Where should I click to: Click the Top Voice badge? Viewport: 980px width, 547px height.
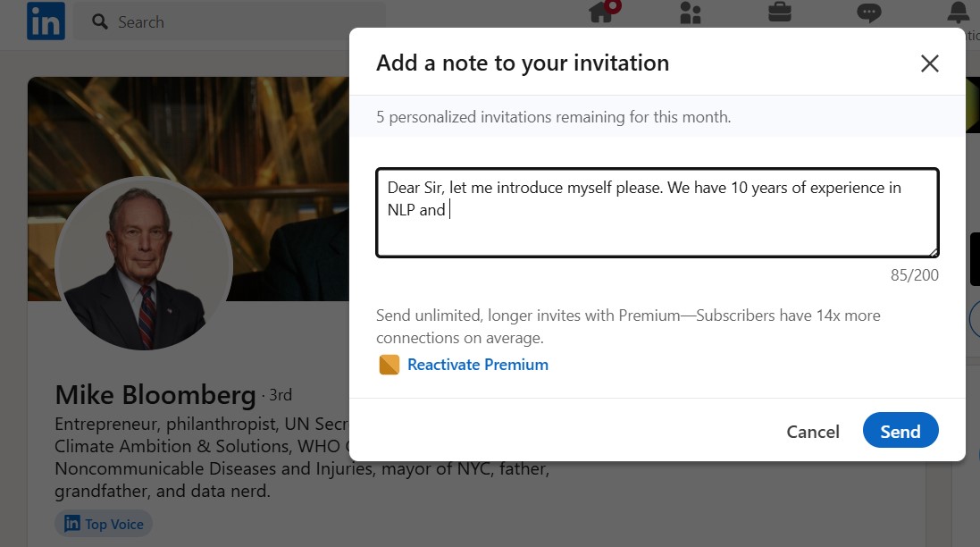[x=104, y=524]
